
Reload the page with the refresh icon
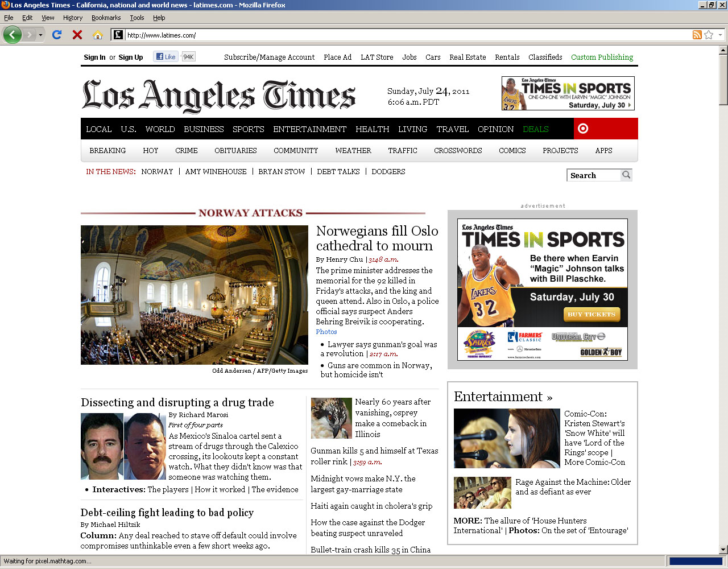(57, 35)
